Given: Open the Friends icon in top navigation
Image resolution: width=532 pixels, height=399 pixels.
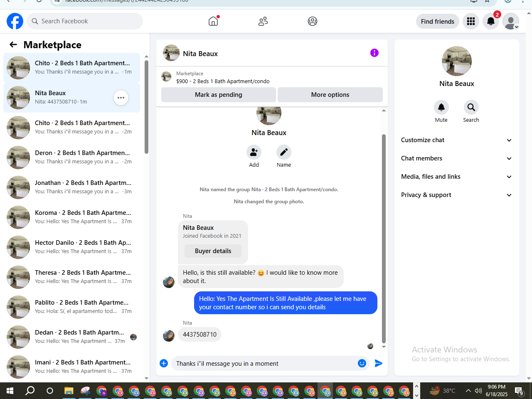Looking at the screenshot, I should point(263,21).
